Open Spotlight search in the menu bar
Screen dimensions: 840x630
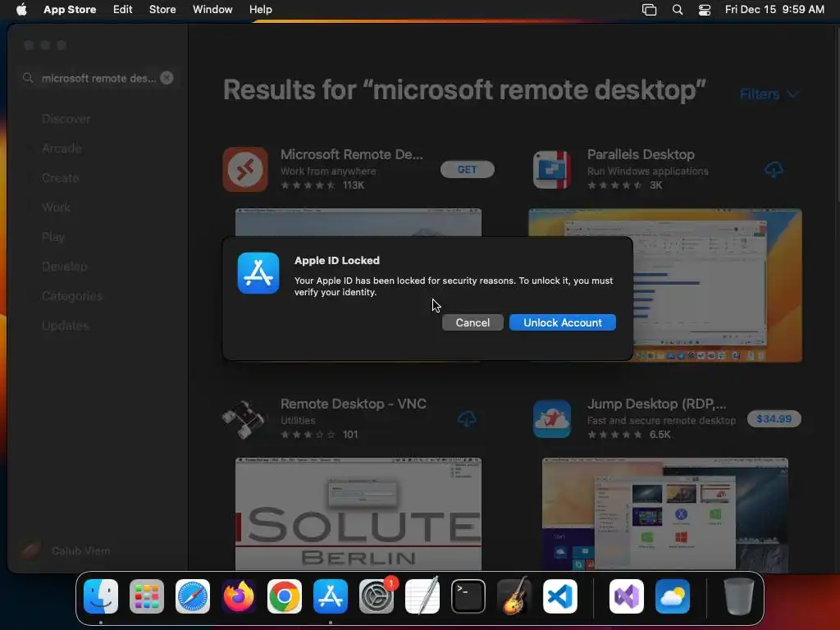pos(677,10)
